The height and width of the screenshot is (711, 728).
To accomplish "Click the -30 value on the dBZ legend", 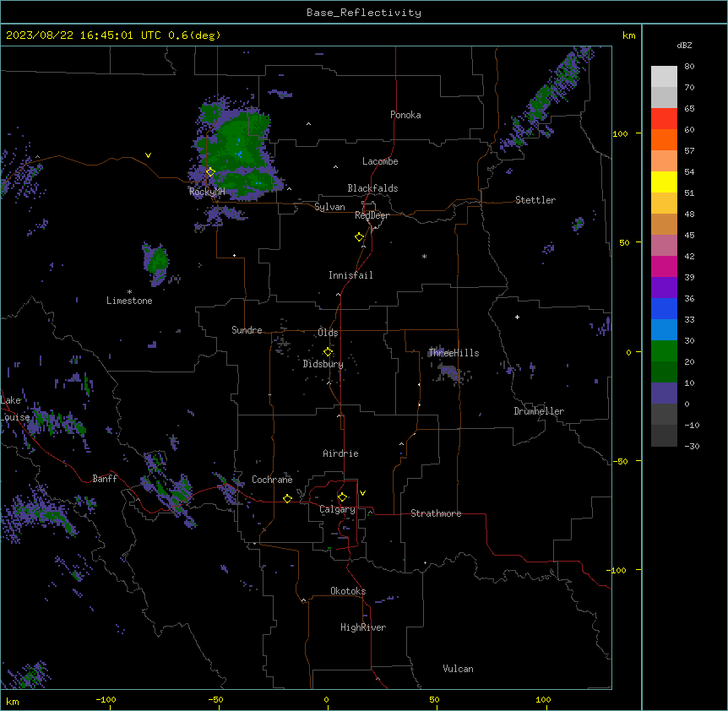I will coord(692,446).
